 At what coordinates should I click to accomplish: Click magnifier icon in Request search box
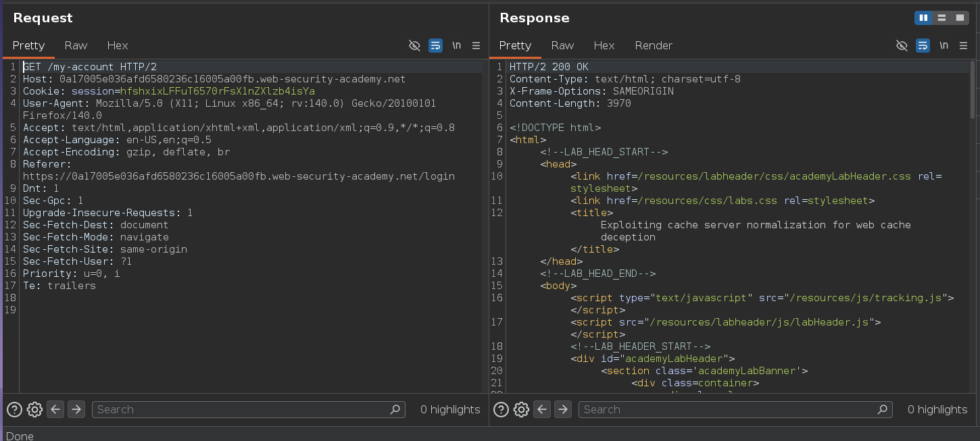395,409
